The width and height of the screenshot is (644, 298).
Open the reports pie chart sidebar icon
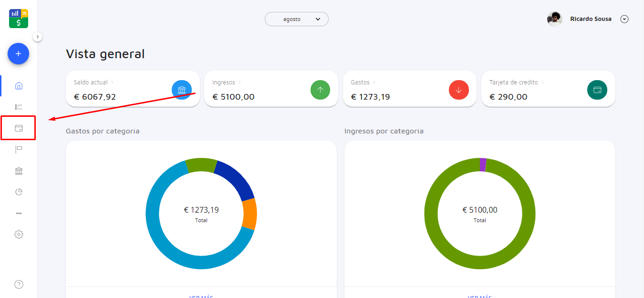[19, 192]
